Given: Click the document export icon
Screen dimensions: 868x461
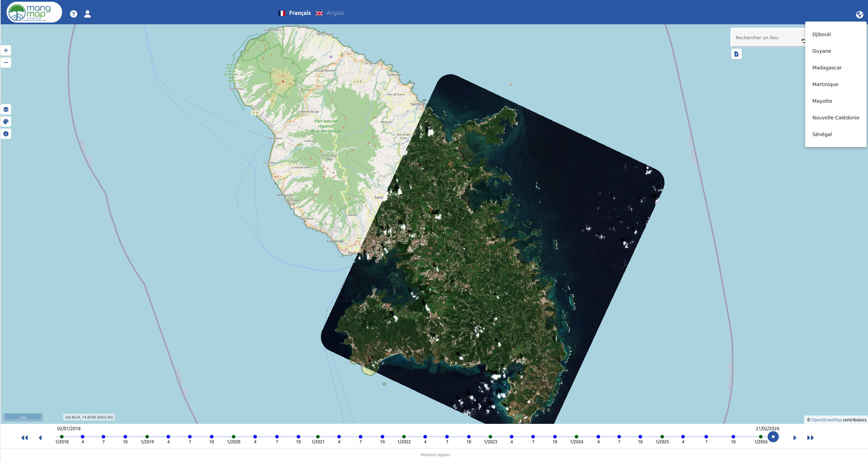Looking at the screenshot, I should click(x=736, y=54).
